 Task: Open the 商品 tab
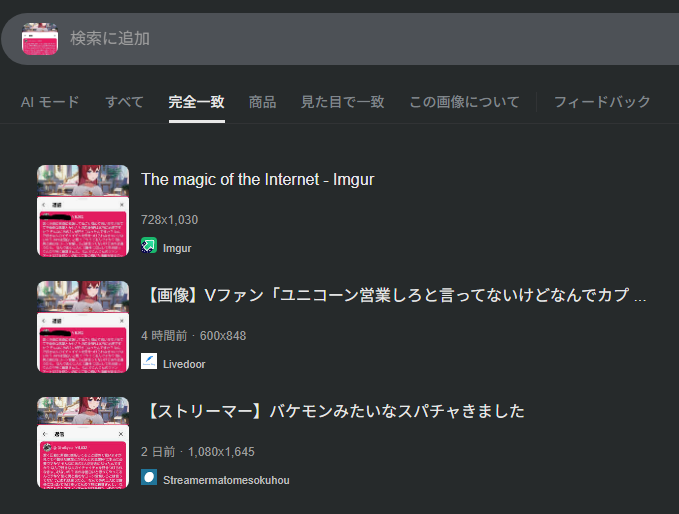(262, 102)
